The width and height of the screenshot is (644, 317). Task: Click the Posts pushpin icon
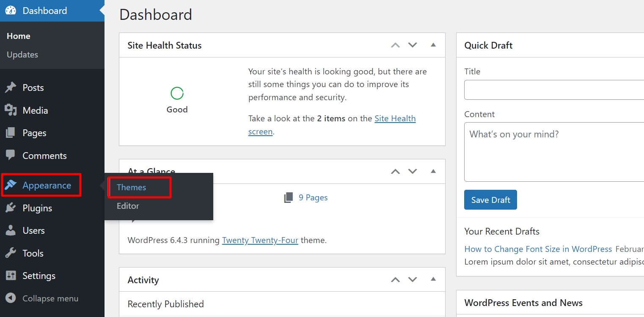pyautogui.click(x=11, y=87)
